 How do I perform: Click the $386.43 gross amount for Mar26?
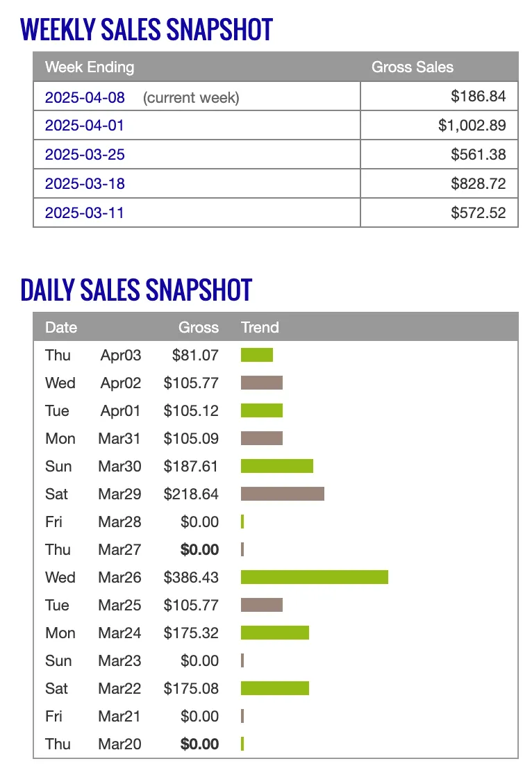click(x=191, y=577)
